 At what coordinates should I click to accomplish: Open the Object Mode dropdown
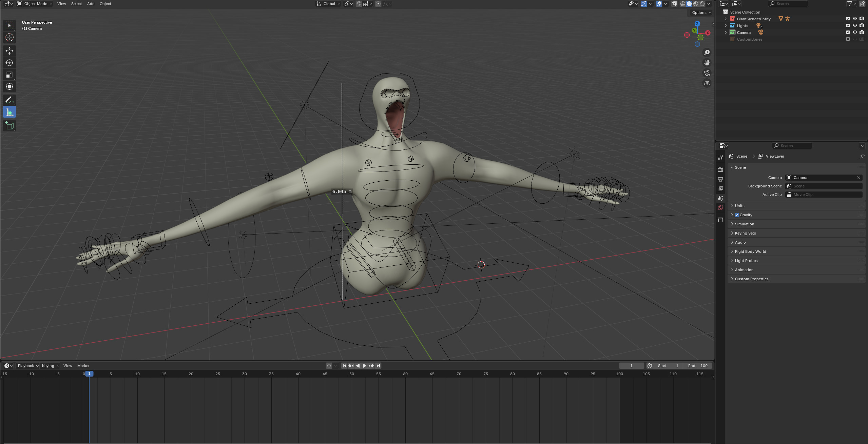pos(35,4)
